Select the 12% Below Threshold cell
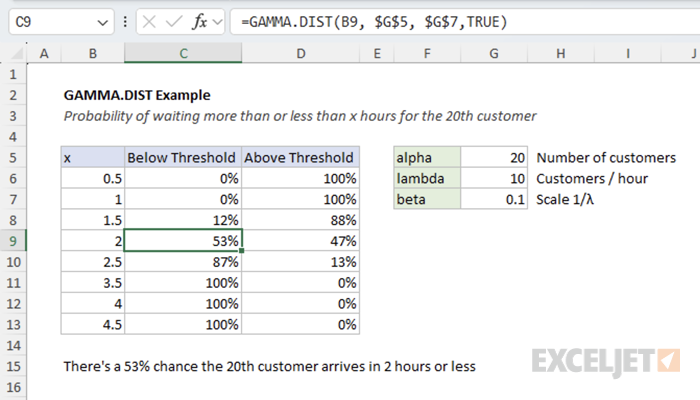This screenshot has width=700, height=400. (183, 220)
